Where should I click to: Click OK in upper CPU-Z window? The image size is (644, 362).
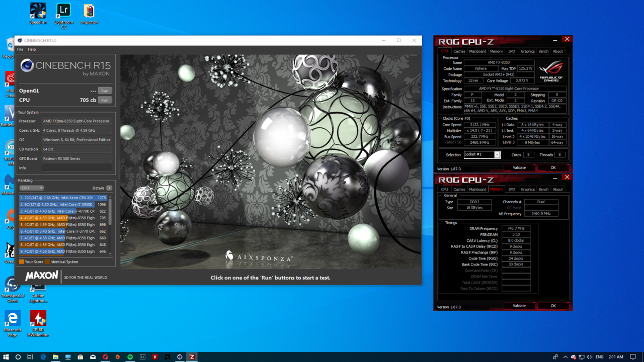[553, 168]
